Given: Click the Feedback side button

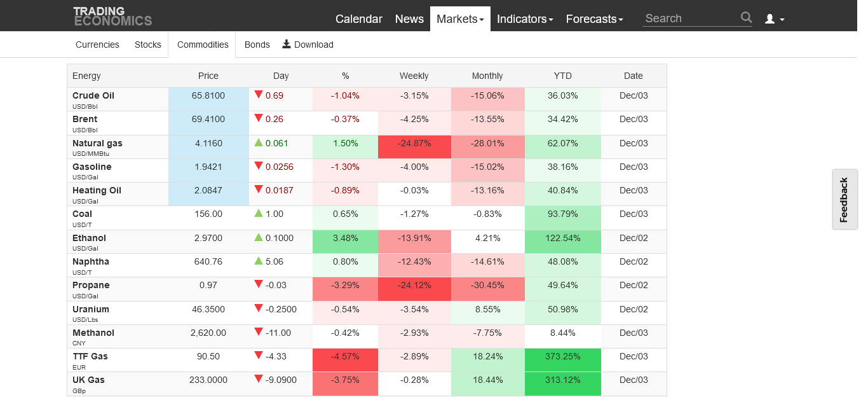Looking at the screenshot, I should pyautogui.click(x=844, y=200).
